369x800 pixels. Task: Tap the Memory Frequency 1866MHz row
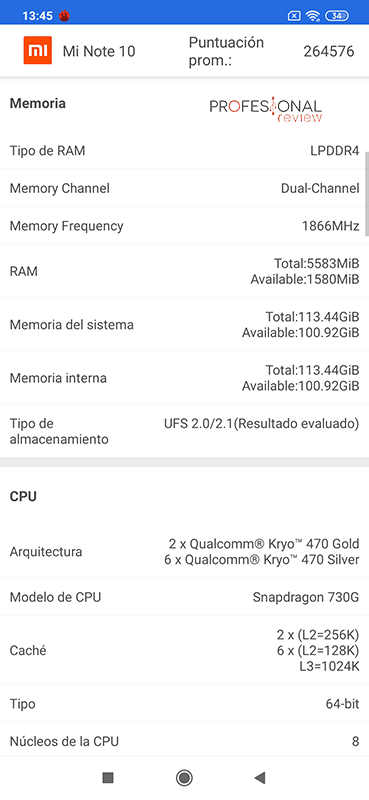tap(184, 226)
